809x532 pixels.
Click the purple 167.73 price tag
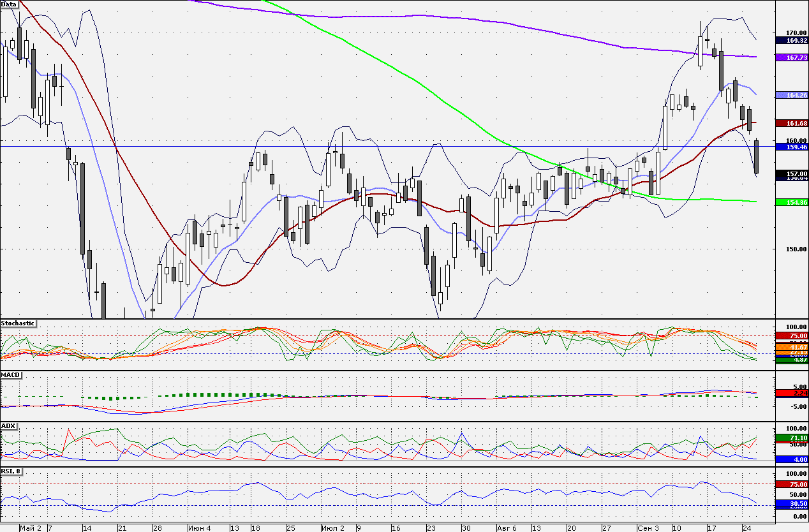coord(792,57)
